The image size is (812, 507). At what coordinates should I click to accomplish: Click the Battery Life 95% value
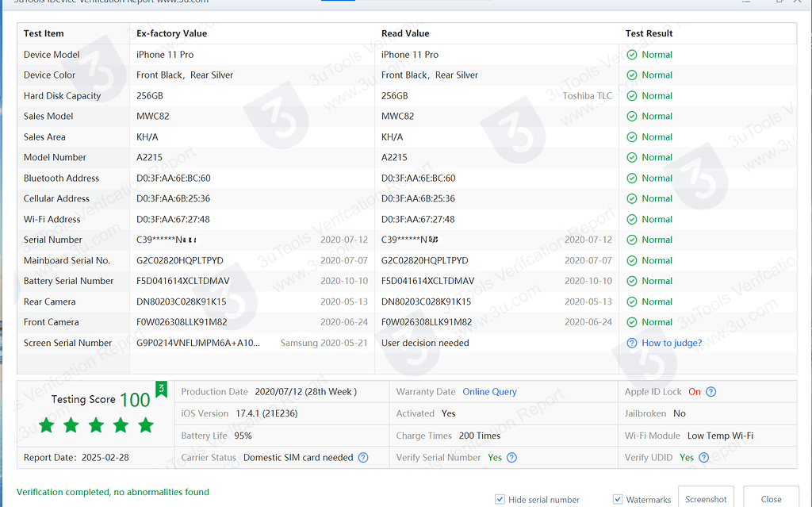(243, 436)
